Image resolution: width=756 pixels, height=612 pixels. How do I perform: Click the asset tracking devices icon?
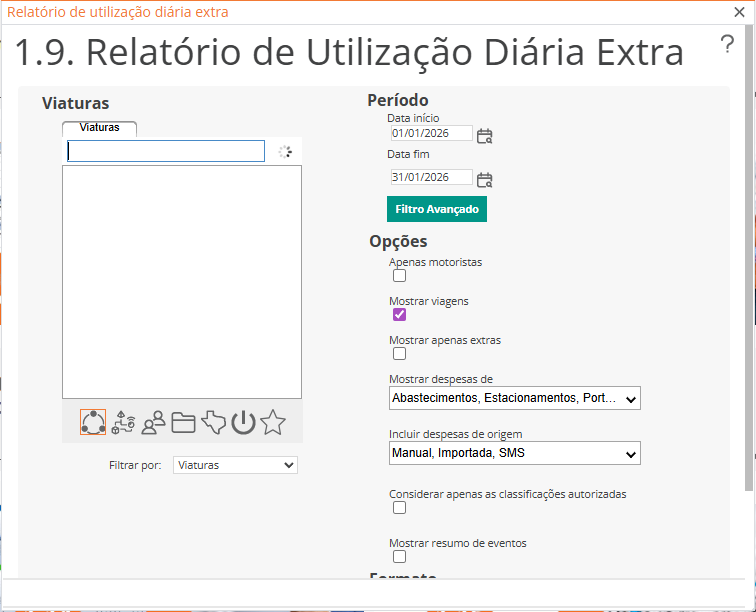click(123, 423)
